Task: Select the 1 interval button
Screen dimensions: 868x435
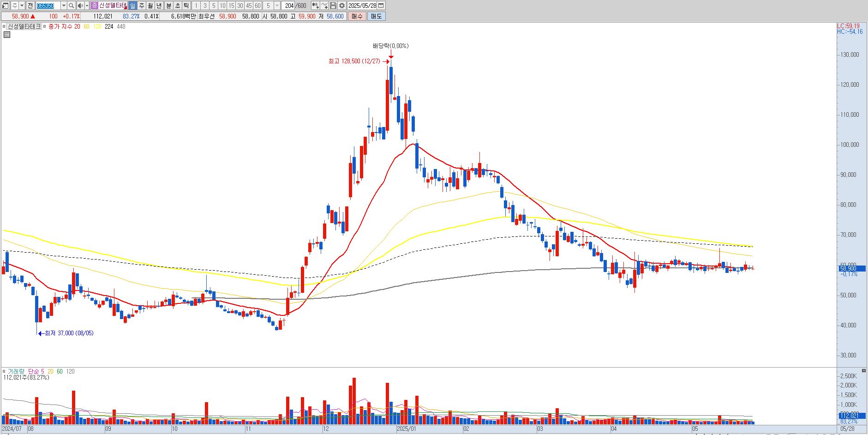Action: pos(196,6)
